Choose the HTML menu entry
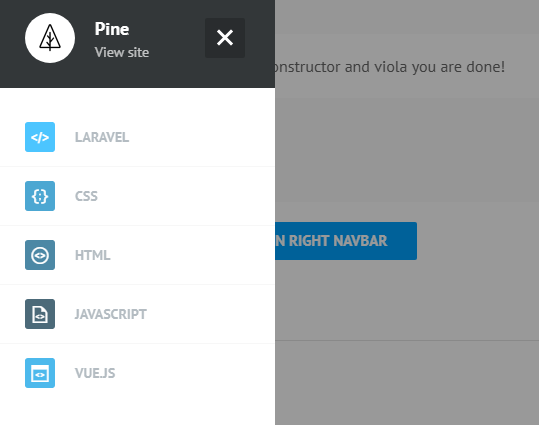Screen dimensions: 539x425 click(x=92, y=255)
